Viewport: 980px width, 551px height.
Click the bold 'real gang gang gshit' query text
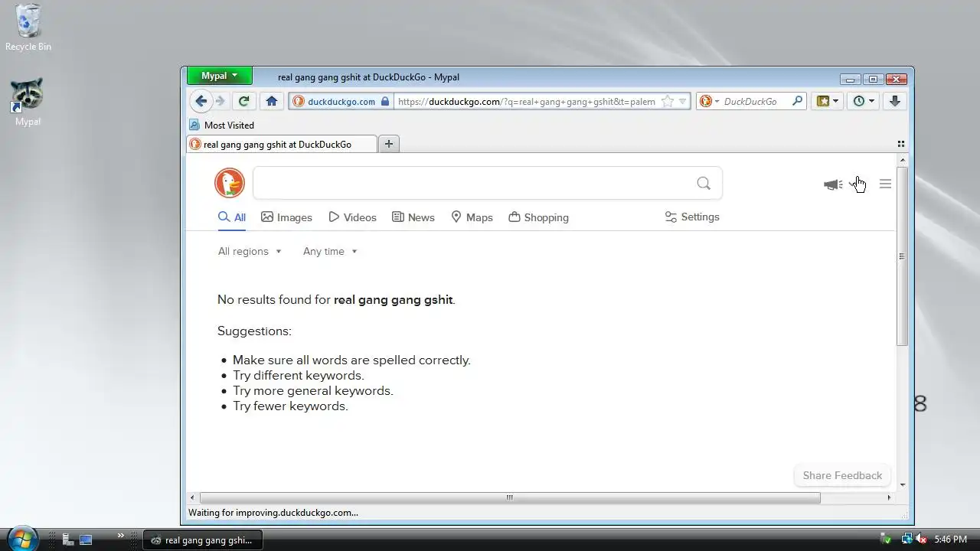coord(393,299)
